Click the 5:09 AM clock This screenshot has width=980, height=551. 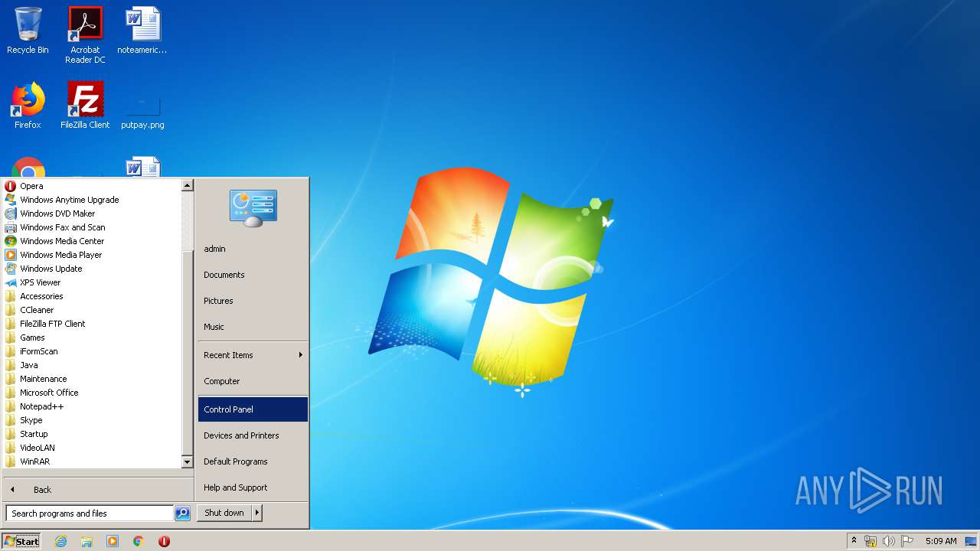(x=940, y=541)
